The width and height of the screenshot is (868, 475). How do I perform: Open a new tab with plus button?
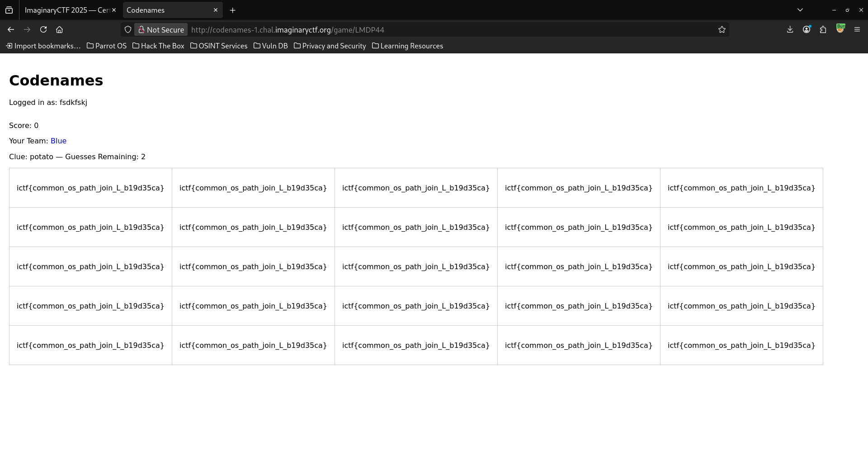click(232, 10)
